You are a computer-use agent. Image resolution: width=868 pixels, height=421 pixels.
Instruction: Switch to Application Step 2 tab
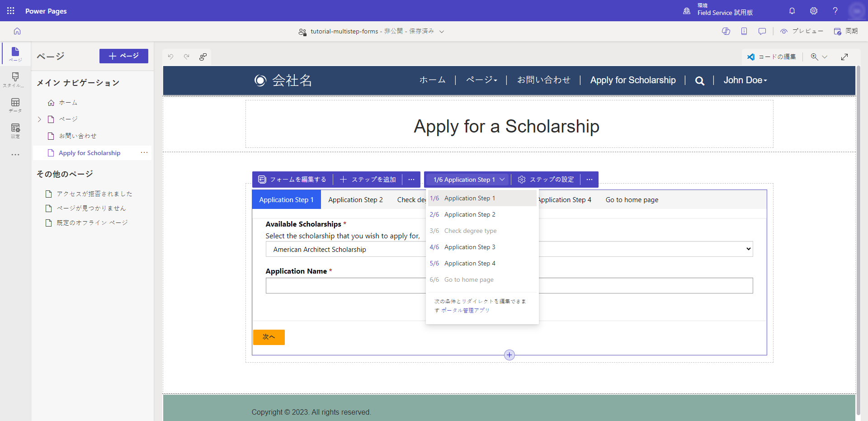355,200
